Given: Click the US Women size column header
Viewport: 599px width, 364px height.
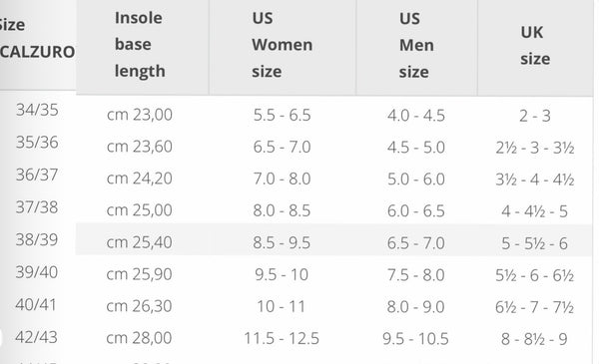Looking at the screenshot, I should [282, 45].
